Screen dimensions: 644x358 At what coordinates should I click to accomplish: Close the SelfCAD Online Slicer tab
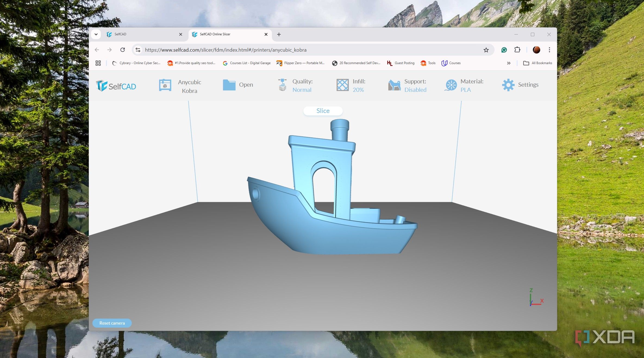point(266,34)
